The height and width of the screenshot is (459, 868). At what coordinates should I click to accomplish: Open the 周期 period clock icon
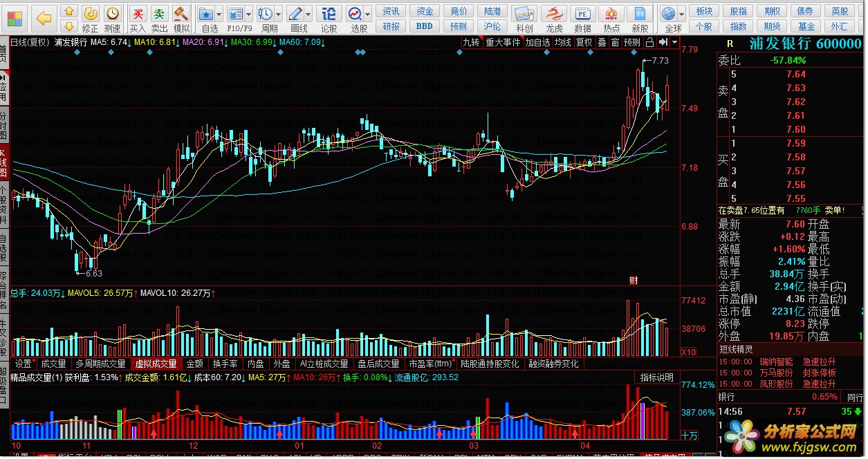click(266, 13)
